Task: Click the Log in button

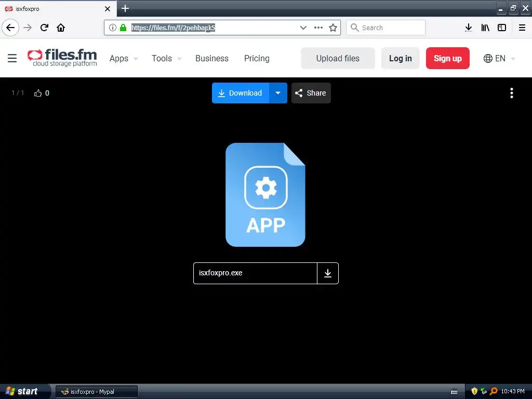Action: (x=401, y=58)
